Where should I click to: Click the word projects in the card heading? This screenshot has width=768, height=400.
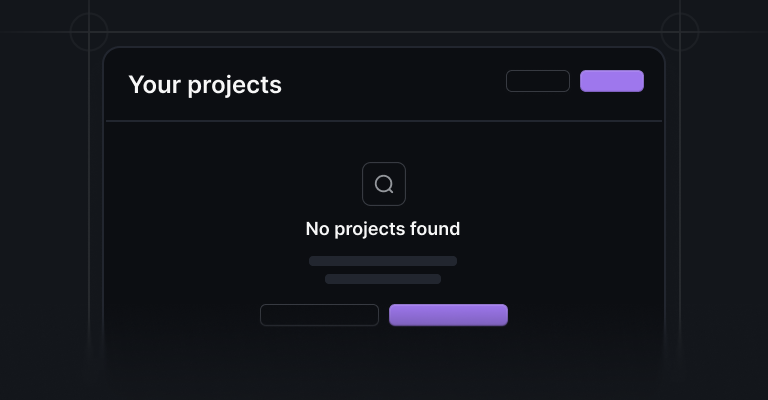click(235, 86)
